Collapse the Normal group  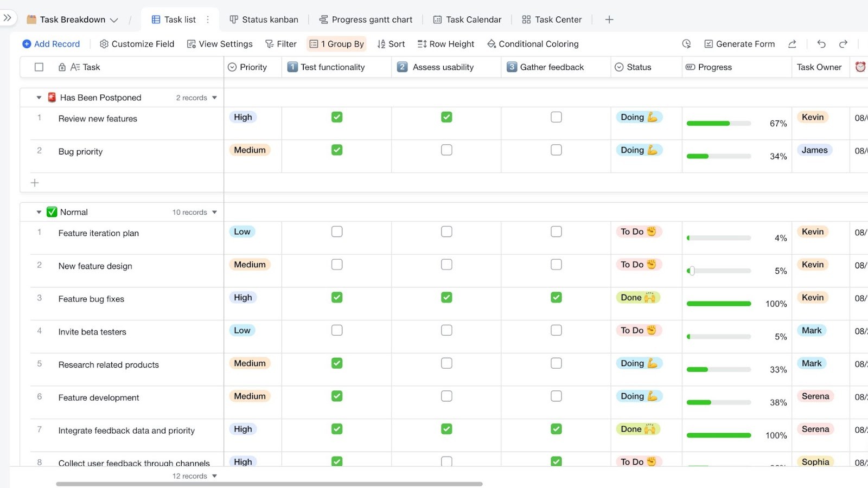click(x=38, y=212)
